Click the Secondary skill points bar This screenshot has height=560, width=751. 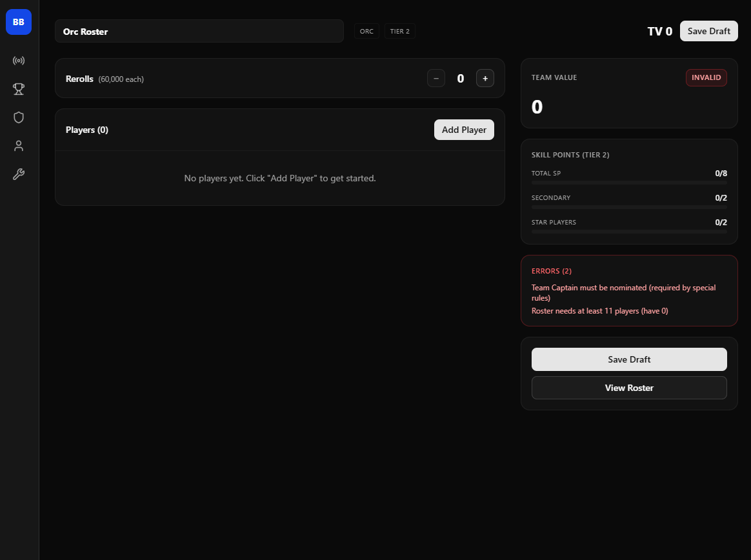[629, 208]
